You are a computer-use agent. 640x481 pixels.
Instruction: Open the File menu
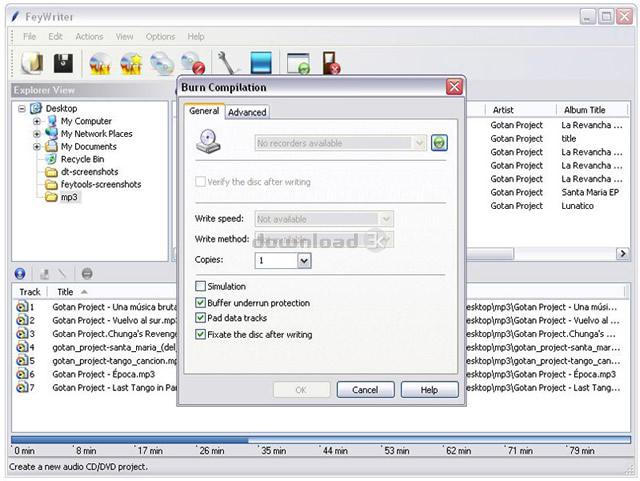click(29, 36)
